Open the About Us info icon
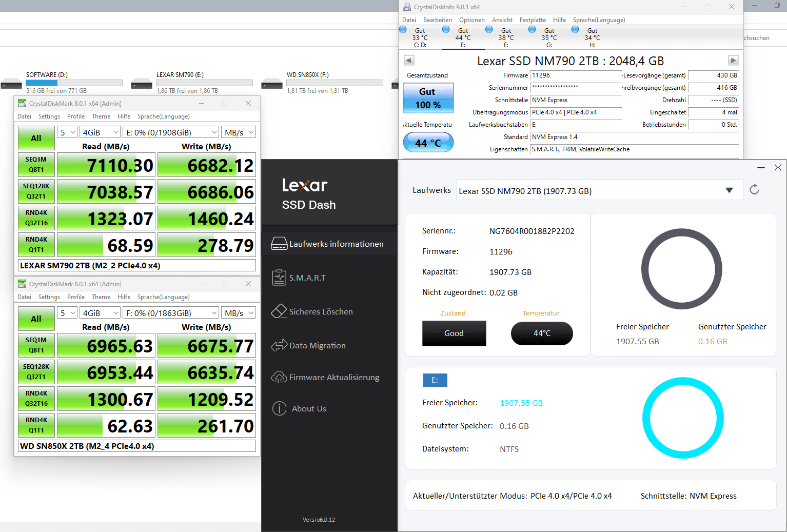The height and width of the screenshot is (532, 787). [279, 408]
